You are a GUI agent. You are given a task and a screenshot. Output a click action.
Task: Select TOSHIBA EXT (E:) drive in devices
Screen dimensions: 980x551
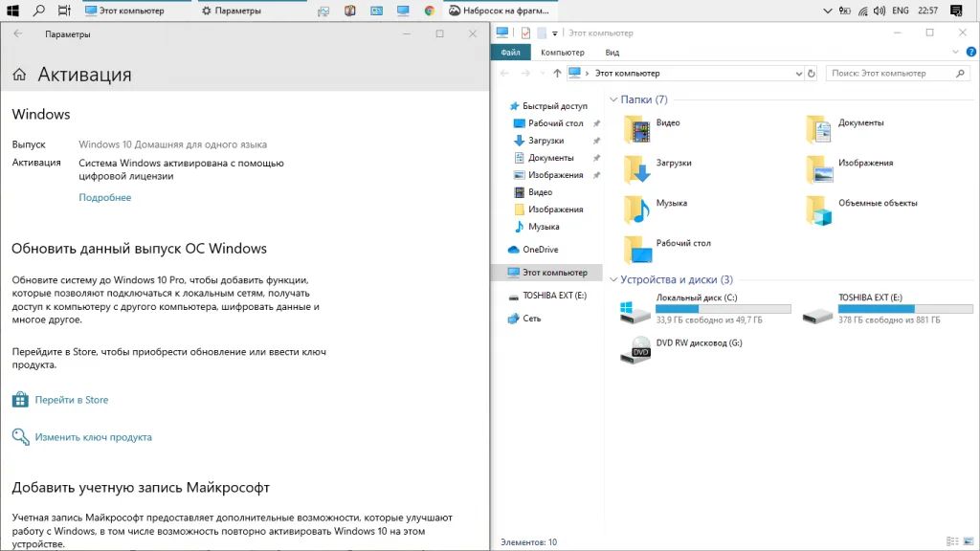[x=887, y=309]
